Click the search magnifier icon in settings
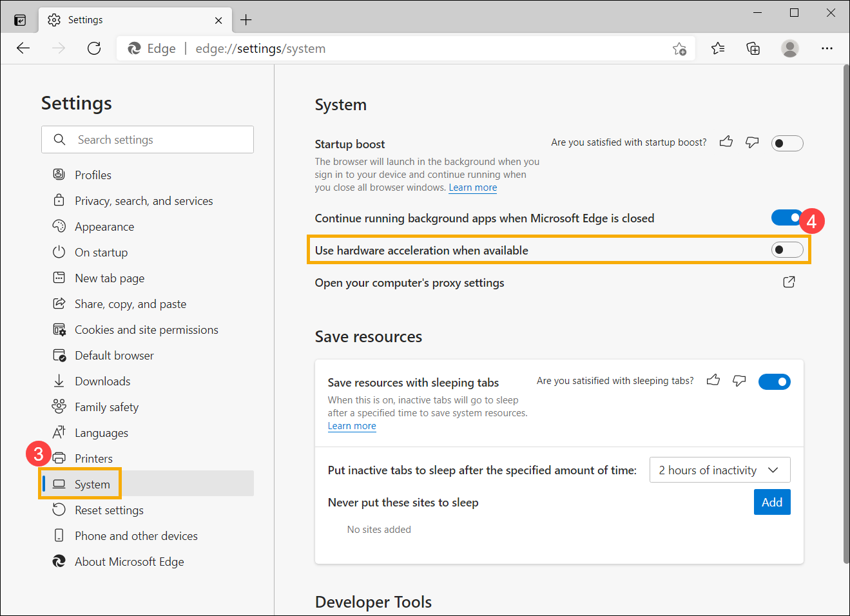Screen dimensions: 850x616 [59, 139]
